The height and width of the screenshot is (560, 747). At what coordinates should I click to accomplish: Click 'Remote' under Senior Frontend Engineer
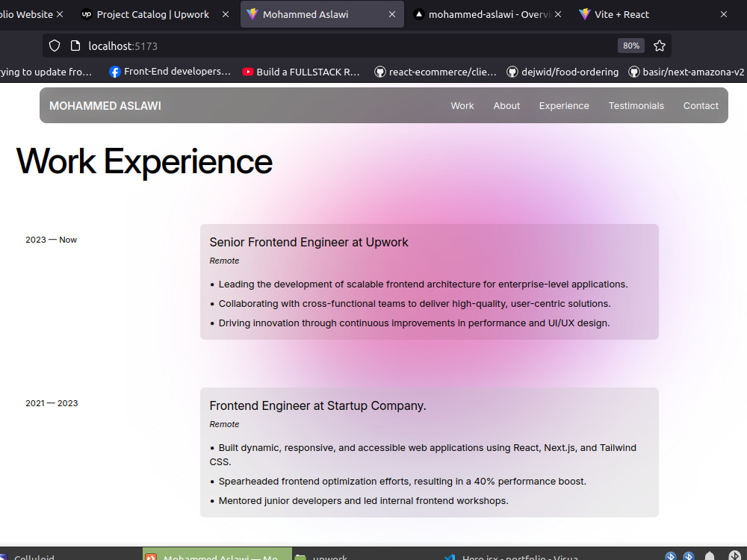coord(224,261)
